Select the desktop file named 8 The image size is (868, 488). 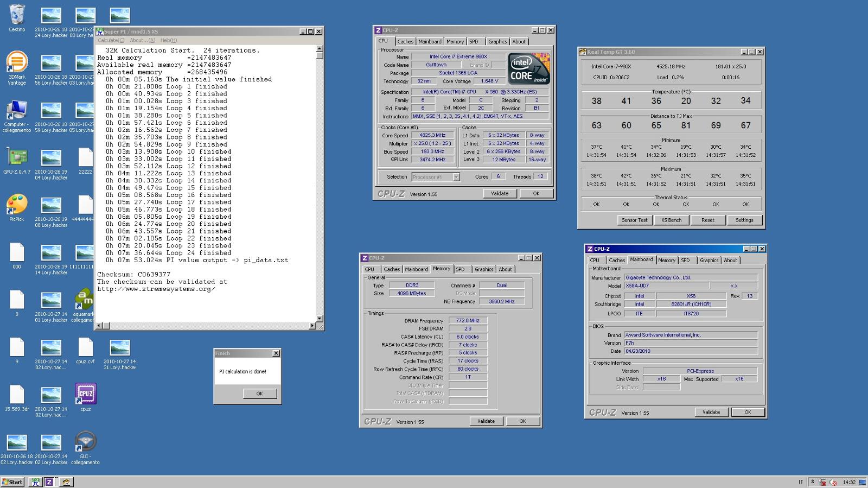tap(17, 303)
